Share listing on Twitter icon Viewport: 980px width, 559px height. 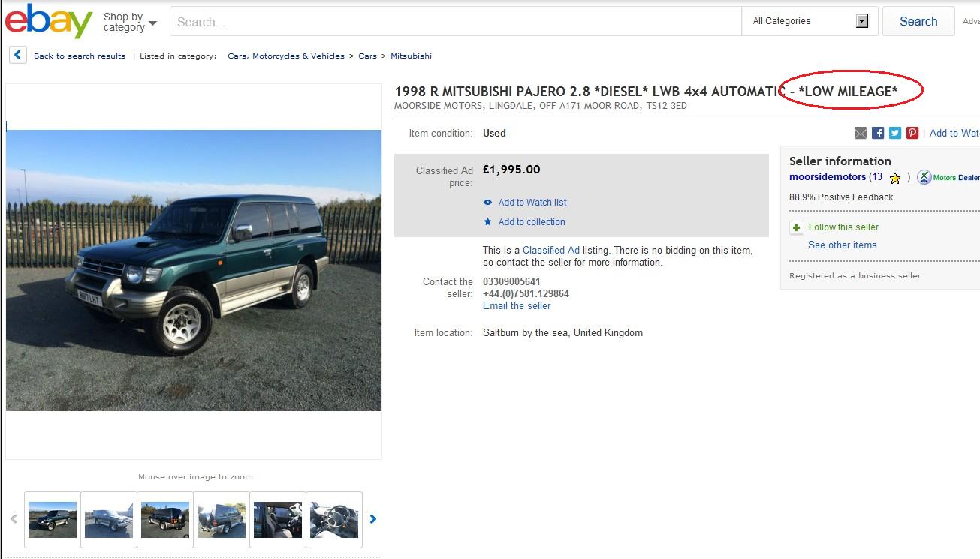(895, 133)
